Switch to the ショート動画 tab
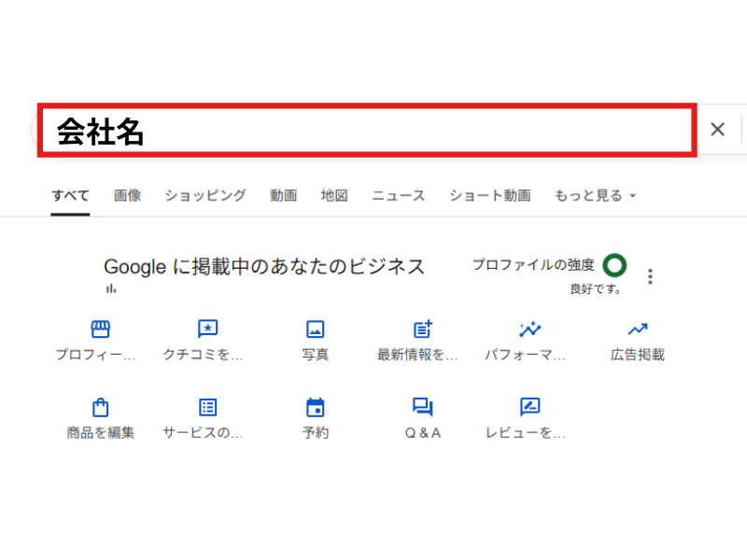 click(489, 195)
